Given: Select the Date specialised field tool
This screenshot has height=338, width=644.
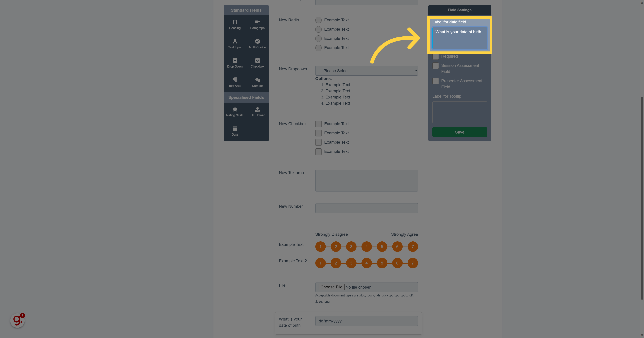Looking at the screenshot, I should pyautogui.click(x=235, y=131).
